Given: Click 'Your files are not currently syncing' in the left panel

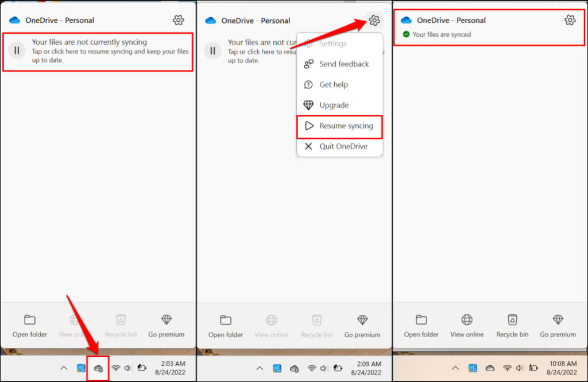Looking at the screenshot, I should tap(89, 42).
